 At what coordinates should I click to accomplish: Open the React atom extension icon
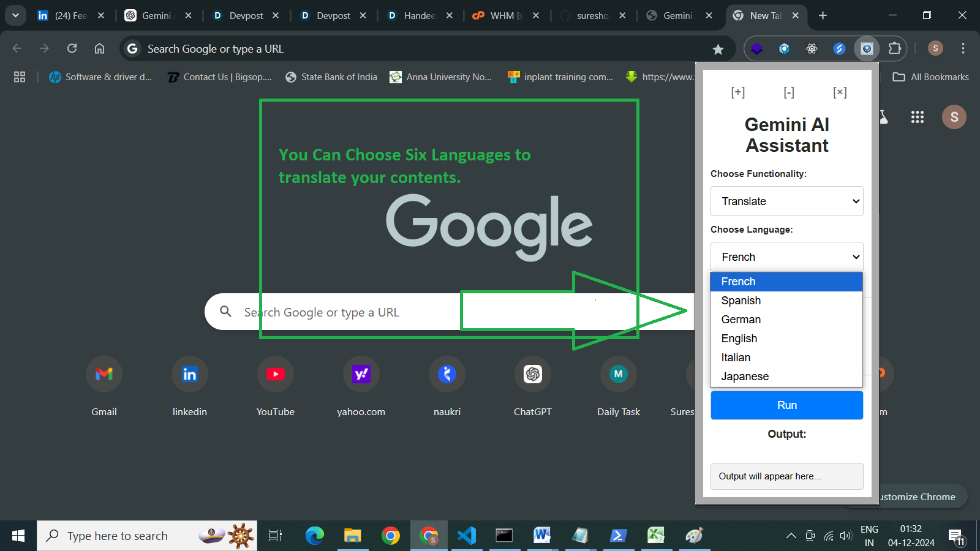pyautogui.click(x=812, y=48)
